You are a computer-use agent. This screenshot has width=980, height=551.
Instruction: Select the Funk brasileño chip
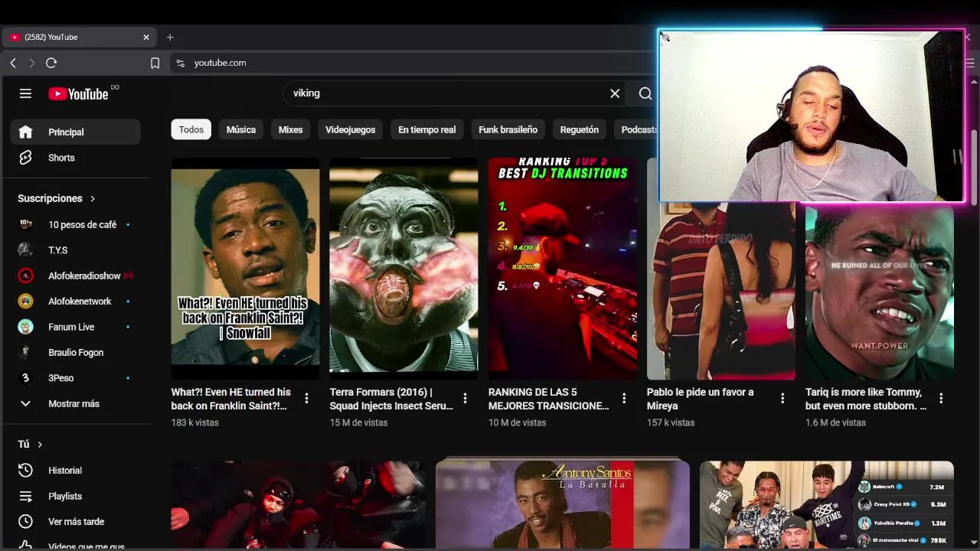click(x=508, y=129)
